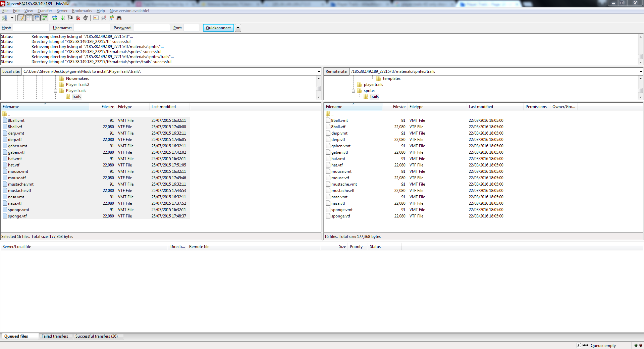Select local file 8ball.vmt

coord(95,120)
